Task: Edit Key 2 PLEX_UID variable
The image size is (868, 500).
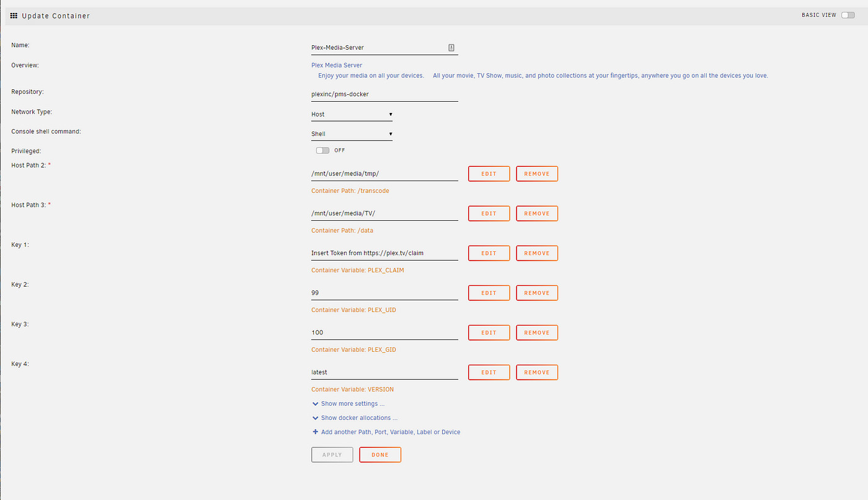Action: click(489, 293)
